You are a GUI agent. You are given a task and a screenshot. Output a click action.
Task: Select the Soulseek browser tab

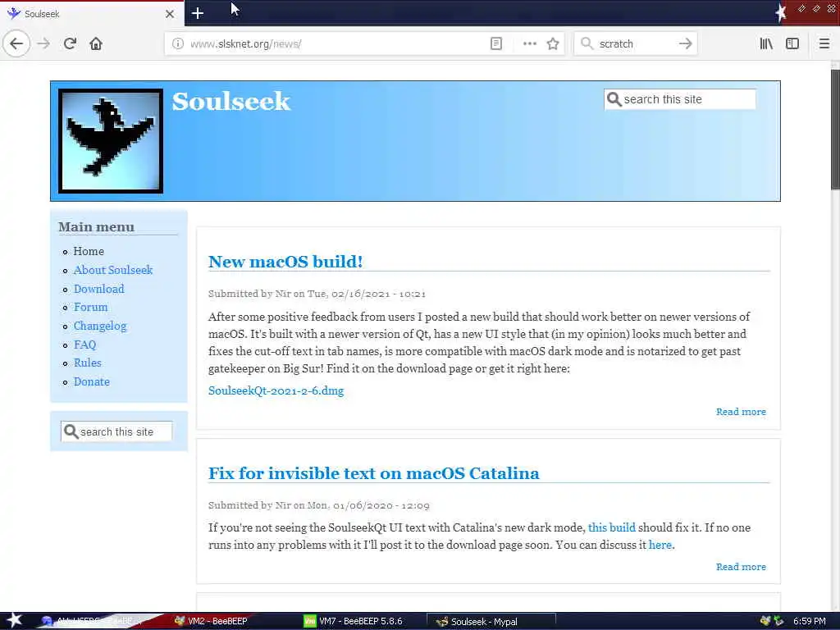point(92,14)
